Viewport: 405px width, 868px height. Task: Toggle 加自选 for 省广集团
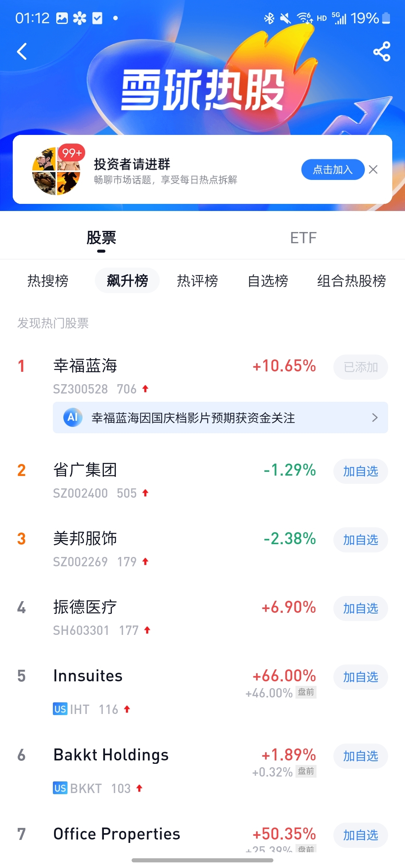pyautogui.click(x=361, y=471)
